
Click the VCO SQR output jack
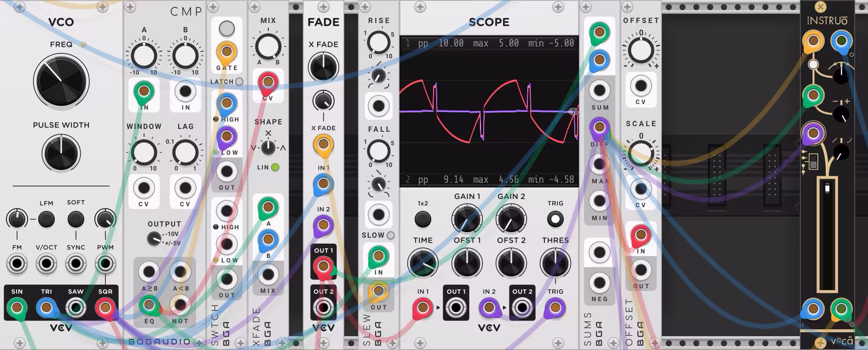click(105, 307)
